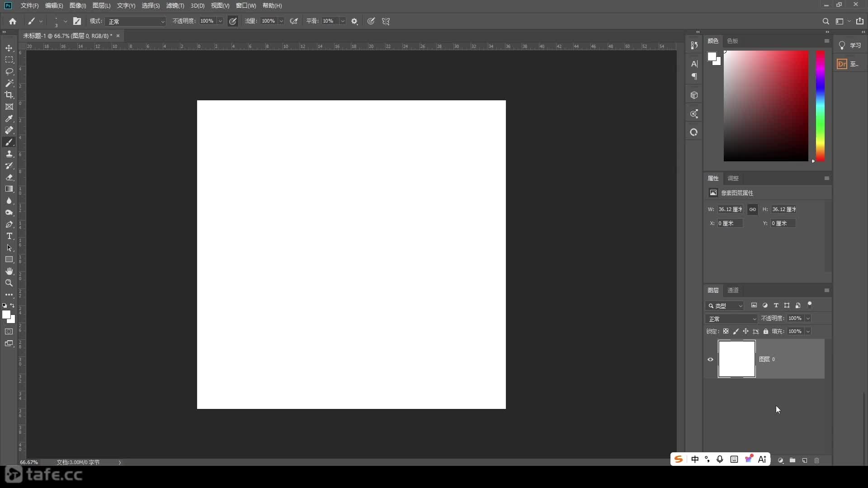Select the Lasso tool
Image resolution: width=868 pixels, height=488 pixels.
click(9, 71)
